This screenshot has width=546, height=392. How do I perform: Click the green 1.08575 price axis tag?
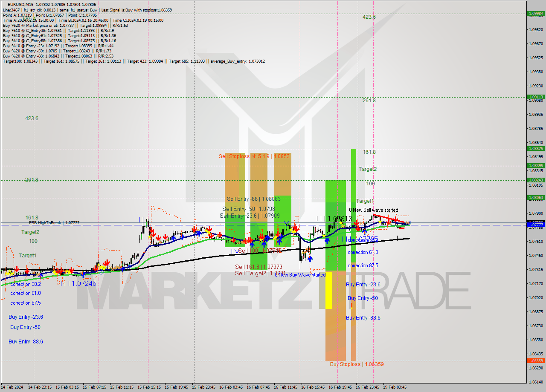tap(536, 148)
